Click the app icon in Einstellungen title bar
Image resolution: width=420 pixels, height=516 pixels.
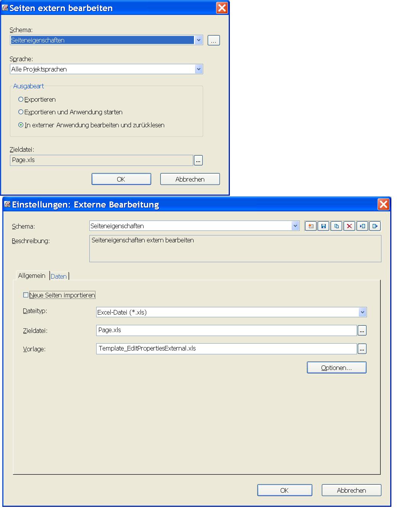click(7, 204)
